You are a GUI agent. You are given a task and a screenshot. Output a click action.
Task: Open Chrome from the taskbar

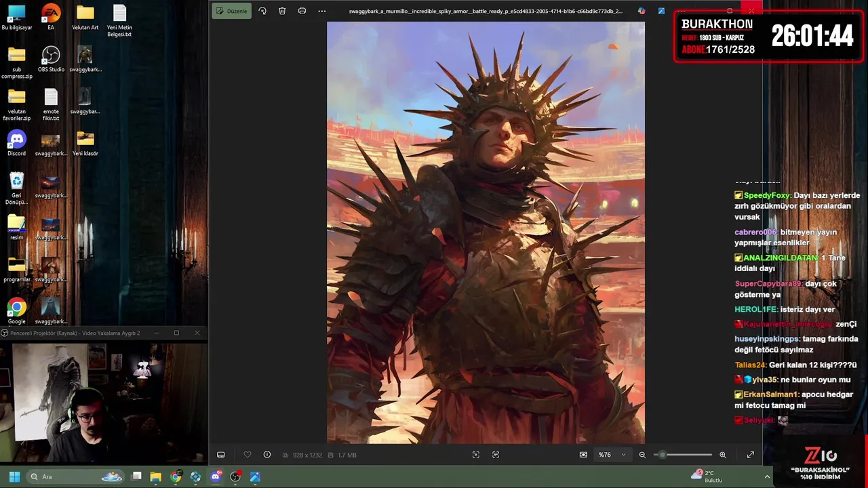coord(176,476)
